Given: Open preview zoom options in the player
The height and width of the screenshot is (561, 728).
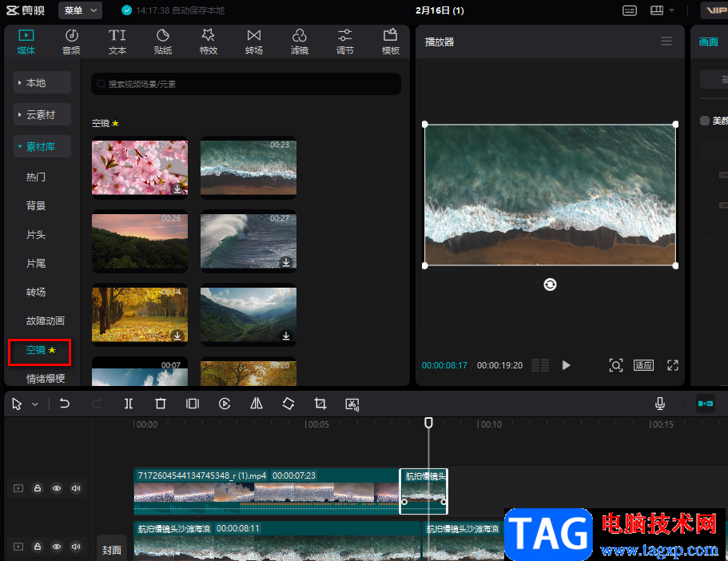Looking at the screenshot, I should click(x=615, y=365).
